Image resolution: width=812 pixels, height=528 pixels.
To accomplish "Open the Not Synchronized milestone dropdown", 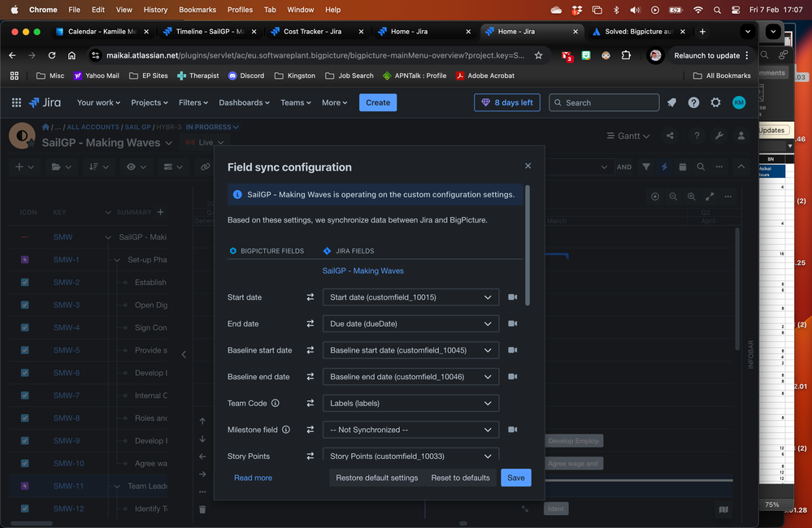I will pos(410,430).
